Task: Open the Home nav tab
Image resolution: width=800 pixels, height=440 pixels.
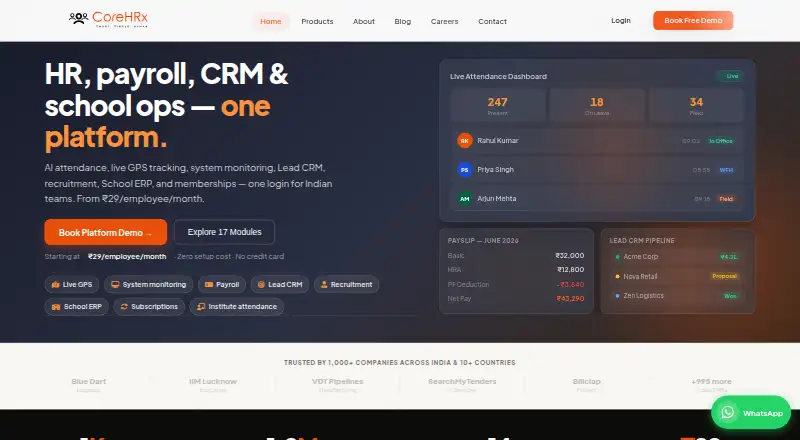Action: tap(270, 21)
